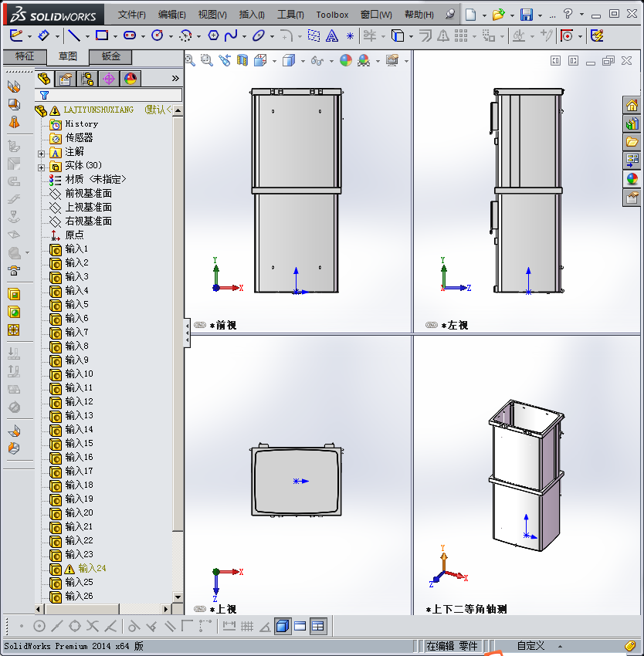Select the 前视基准面 plane in tree

click(88, 193)
